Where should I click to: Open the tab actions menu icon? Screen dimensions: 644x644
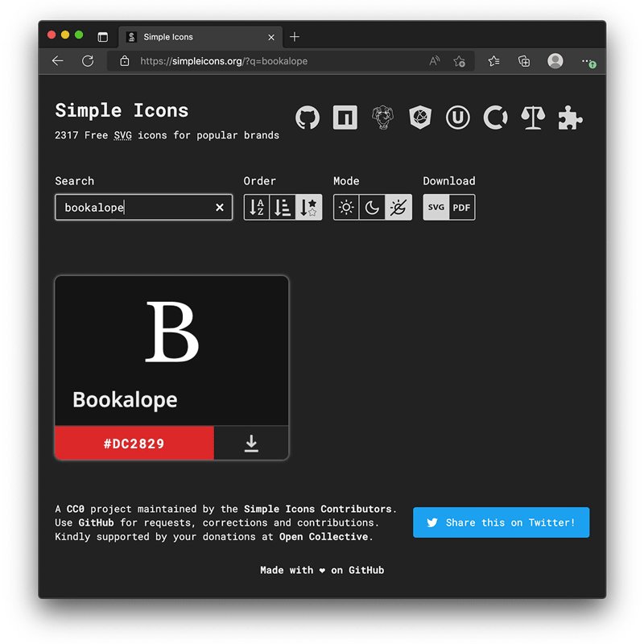click(103, 37)
